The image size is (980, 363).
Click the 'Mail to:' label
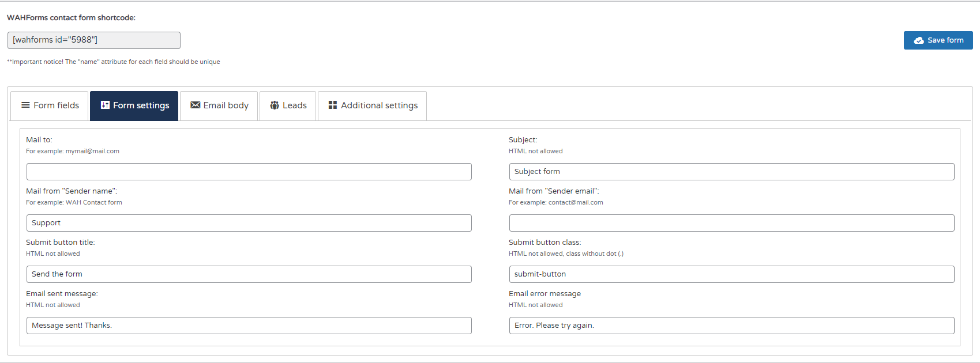point(39,140)
